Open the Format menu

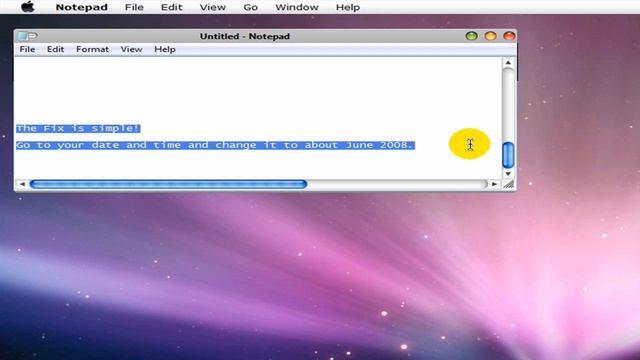92,49
